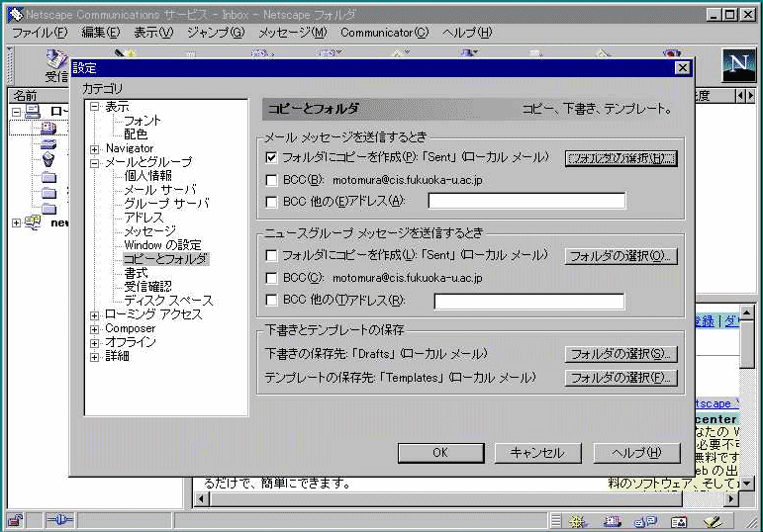Select 受信確認 in category tree
The image size is (763, 532).
pyautogui.click(x=147, y=287)
